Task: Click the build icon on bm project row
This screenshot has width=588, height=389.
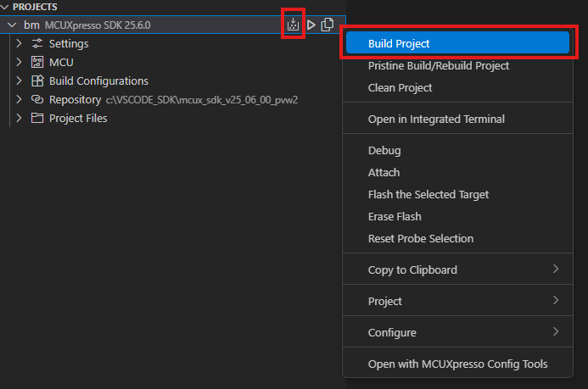Action: 293,25
